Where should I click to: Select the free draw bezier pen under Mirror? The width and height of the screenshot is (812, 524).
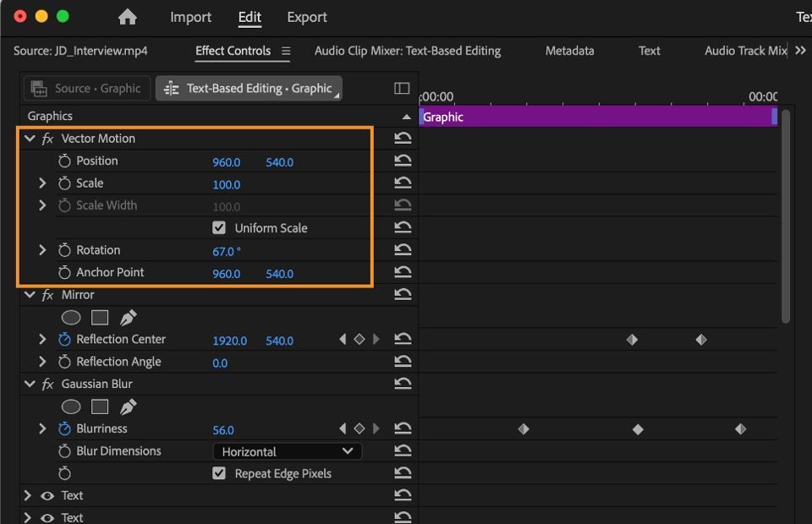click(129, 317)
